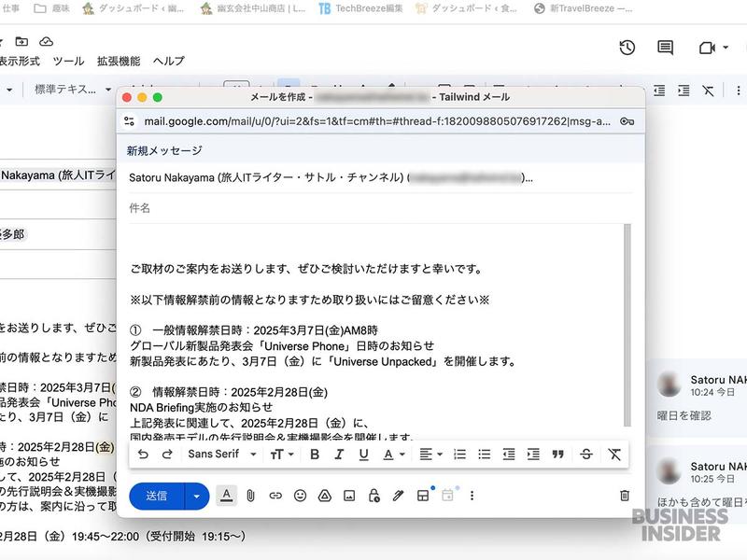
Task: Open the 仕事 bookmarks folder
Action: tap(9, 8)
